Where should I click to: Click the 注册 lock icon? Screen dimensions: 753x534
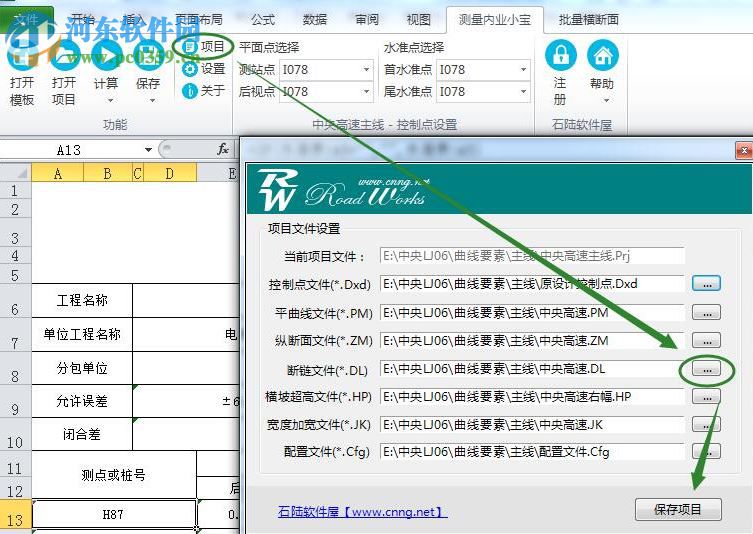click(x=560, y=55)
